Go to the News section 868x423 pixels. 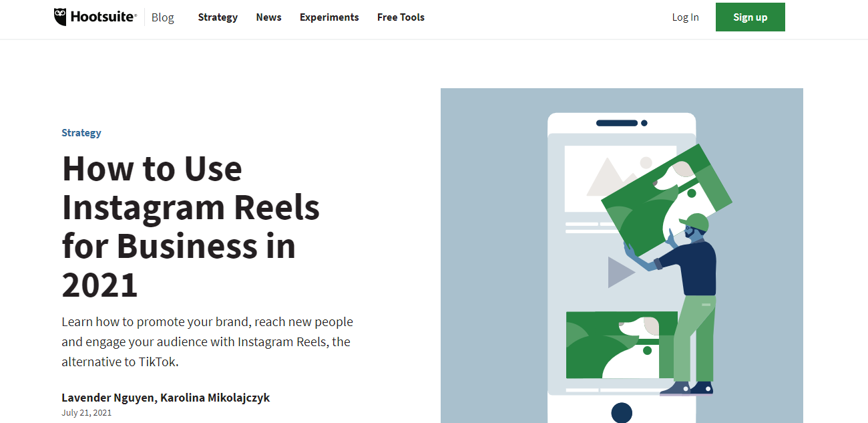click(x=268, y=17)
